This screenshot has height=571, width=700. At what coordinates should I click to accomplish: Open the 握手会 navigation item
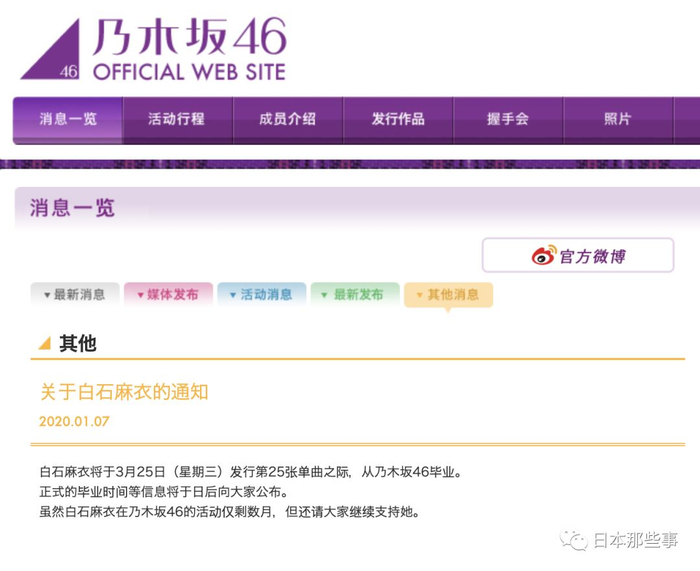coord(508,120)
